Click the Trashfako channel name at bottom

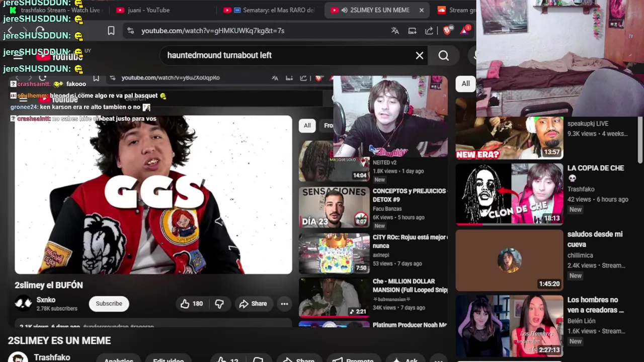coord(52,357)
